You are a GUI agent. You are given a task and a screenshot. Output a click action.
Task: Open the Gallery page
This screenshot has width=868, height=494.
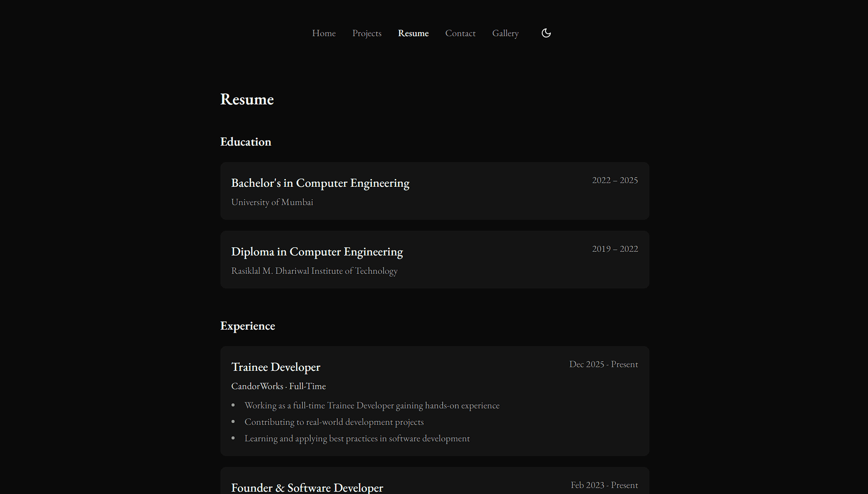[505, 33]
